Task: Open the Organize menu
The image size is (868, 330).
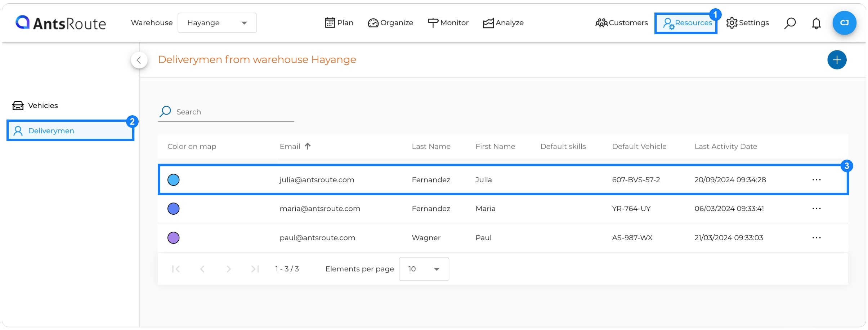Action: 390,23
